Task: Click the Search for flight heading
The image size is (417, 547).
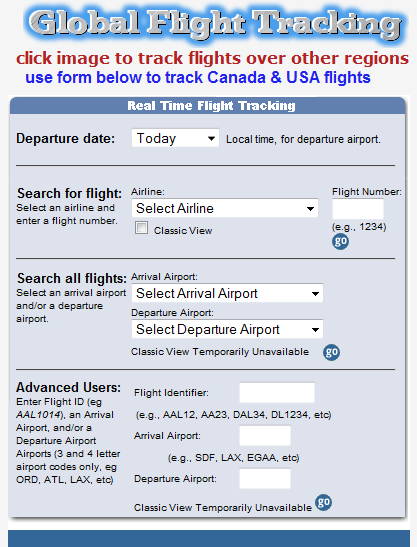Action: click(x=69, y=193)
